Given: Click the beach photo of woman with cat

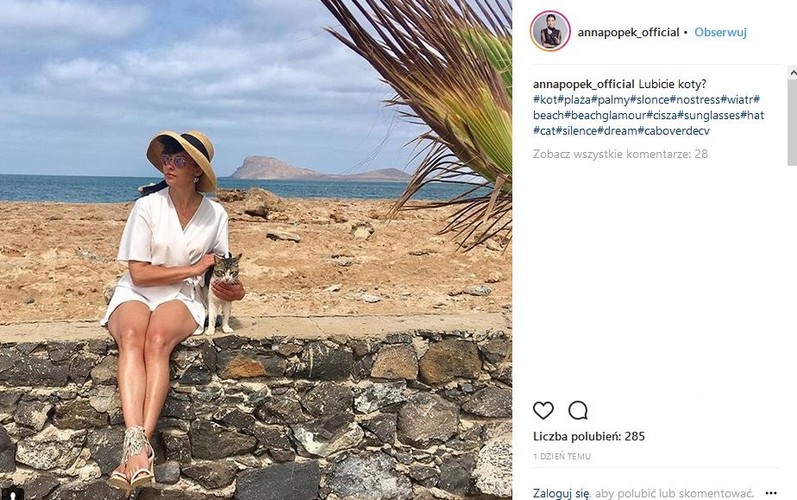Looking at the screenshot, I should (256, 250).
